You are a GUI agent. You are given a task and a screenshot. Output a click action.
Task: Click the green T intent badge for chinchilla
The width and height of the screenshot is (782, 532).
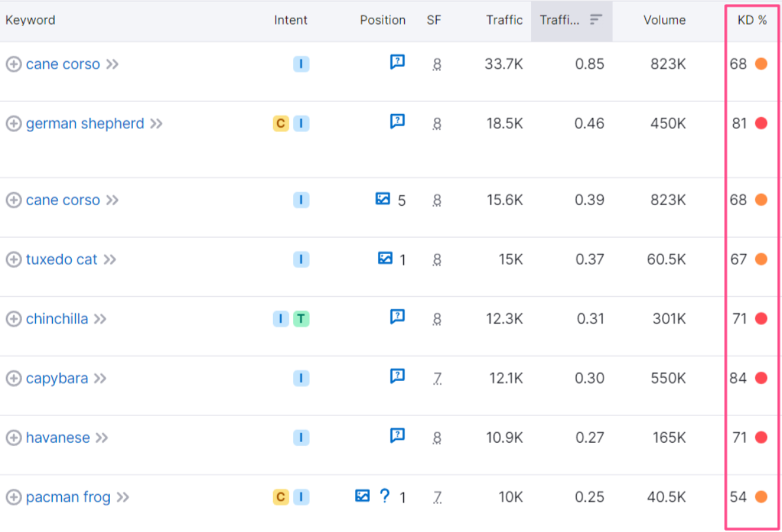300,319
